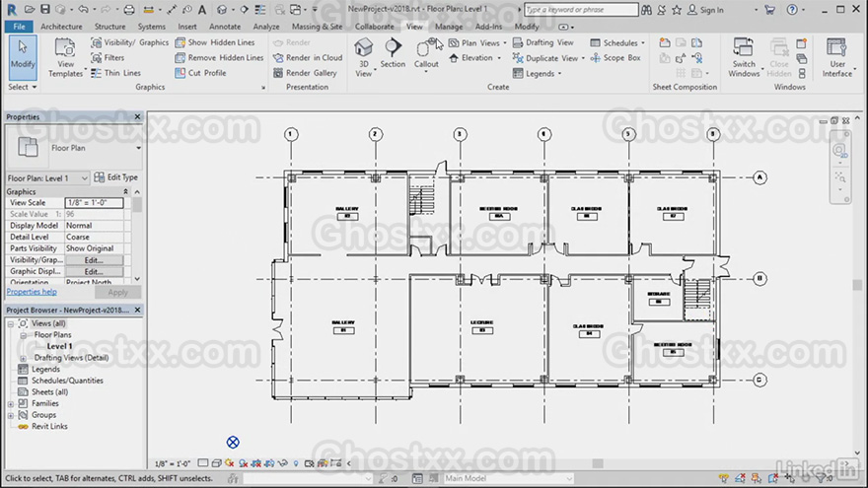The width and height of the screenshot is (868, 488).
Task: Click the binoculars search icon
Action: pyautogui.click(x=647, y=10)
